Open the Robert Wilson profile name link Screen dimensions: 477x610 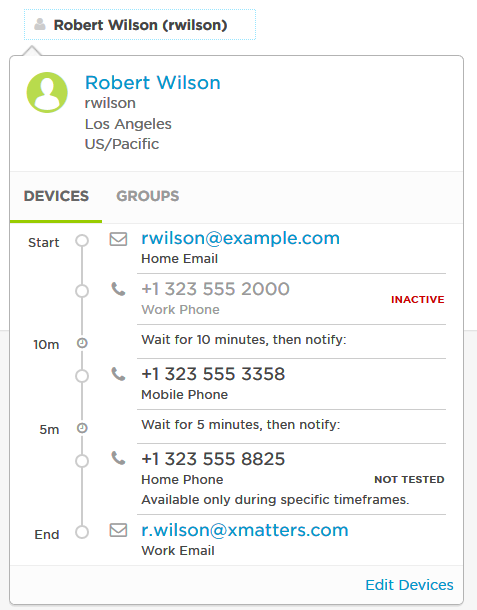[x=153, y=82]
